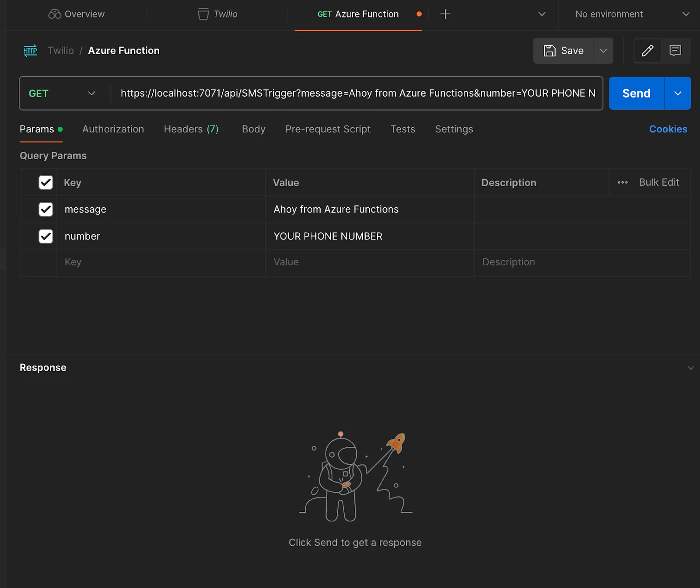700x588 pixels.
Task: Expand the tab list chevron
Action: [542, 14]
